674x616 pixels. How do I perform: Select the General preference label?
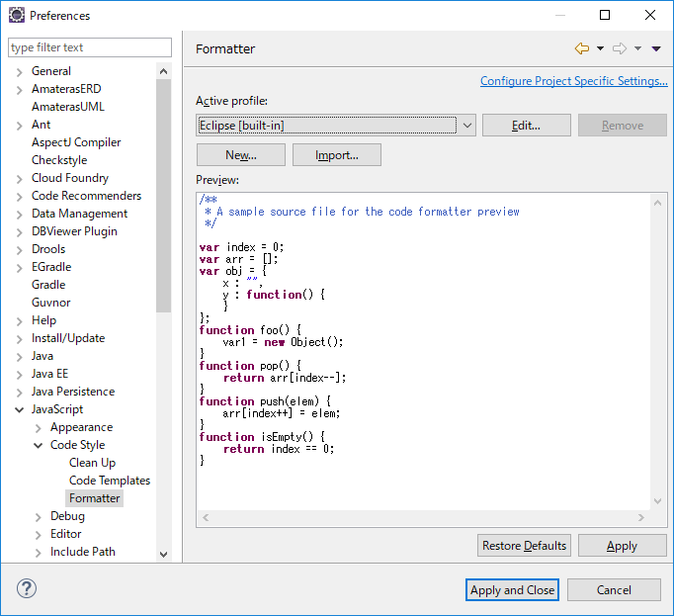pos(51,71)
